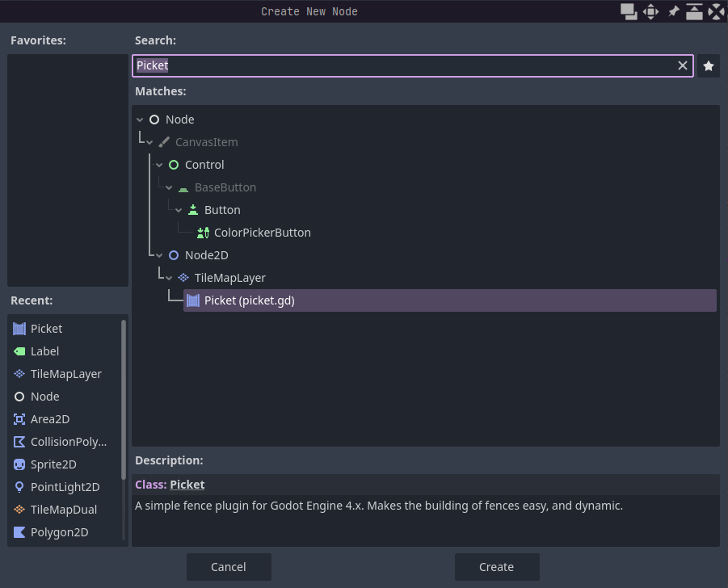Select Picket (picket.gd) in Matches

pyautogui.click(x=450, y=300)
